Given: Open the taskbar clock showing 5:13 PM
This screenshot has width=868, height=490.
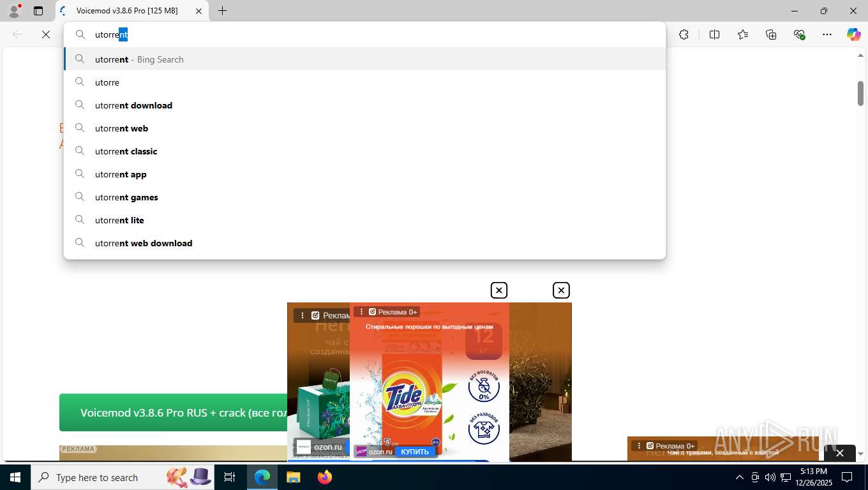Looking at the screenshot, I should tap(814, 477).
